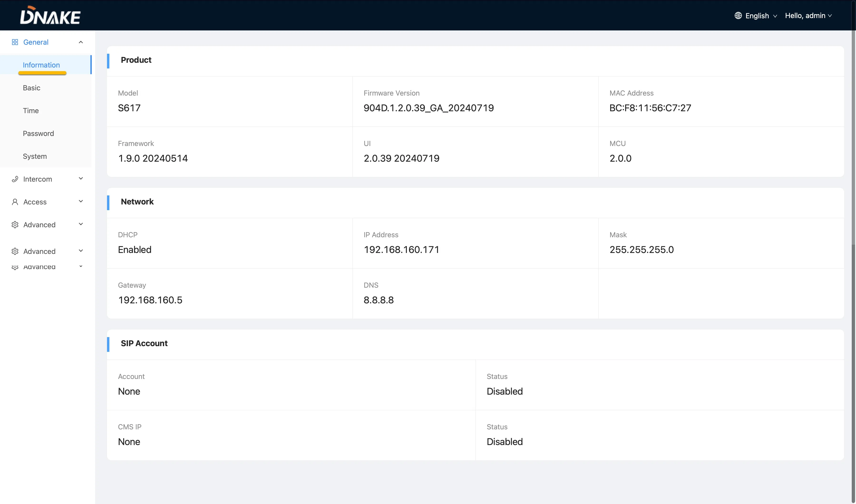This screenshot has width=856, height=504.
Task: Click IP address 192.168.160.171
Action: pos(402,250)
